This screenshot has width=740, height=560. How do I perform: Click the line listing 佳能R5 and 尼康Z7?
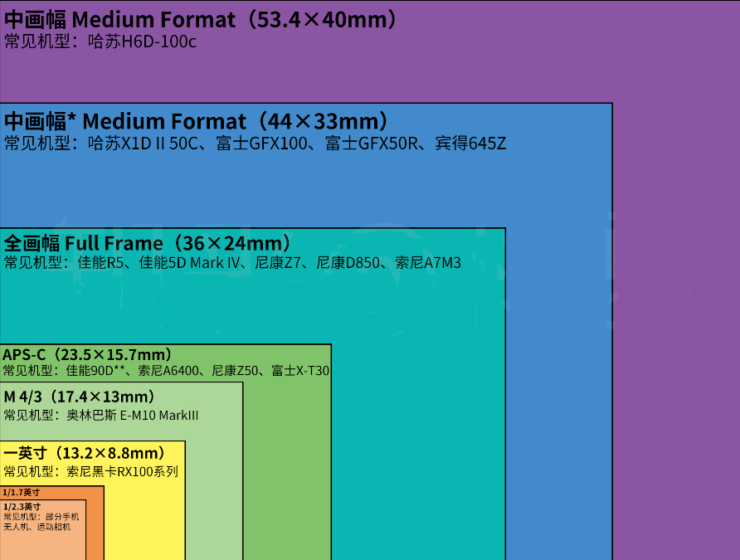click(x=232, y=262)
